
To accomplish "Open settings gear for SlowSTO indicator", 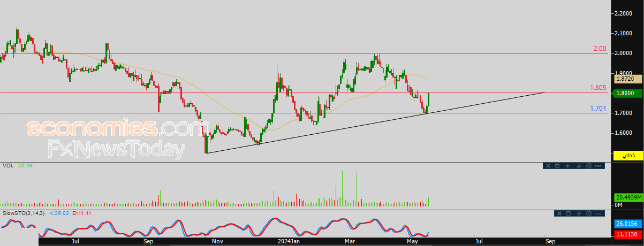I will [x=589, y=213].
